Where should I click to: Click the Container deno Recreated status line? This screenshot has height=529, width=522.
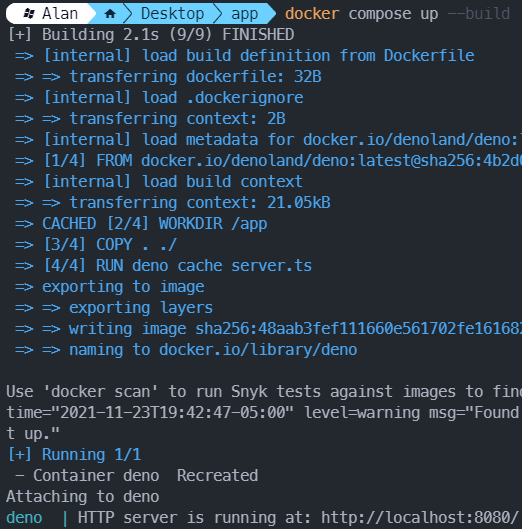pyautogui.click(x=137, y=475)
